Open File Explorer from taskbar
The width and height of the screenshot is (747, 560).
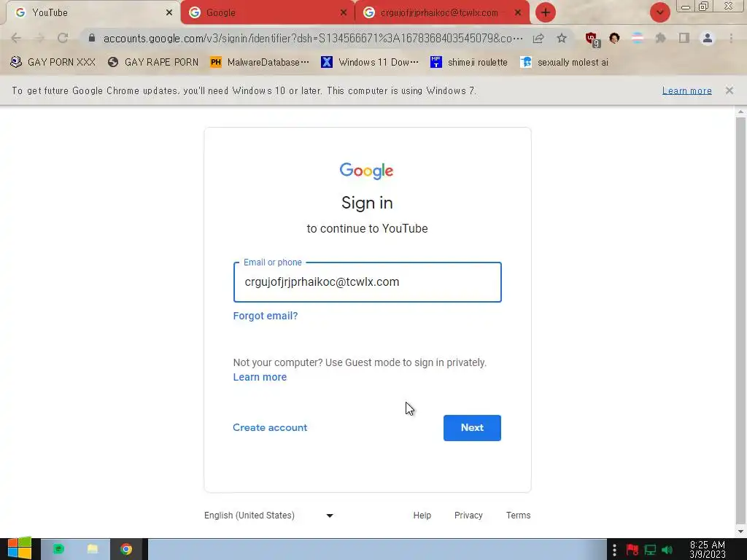(93, 549)
